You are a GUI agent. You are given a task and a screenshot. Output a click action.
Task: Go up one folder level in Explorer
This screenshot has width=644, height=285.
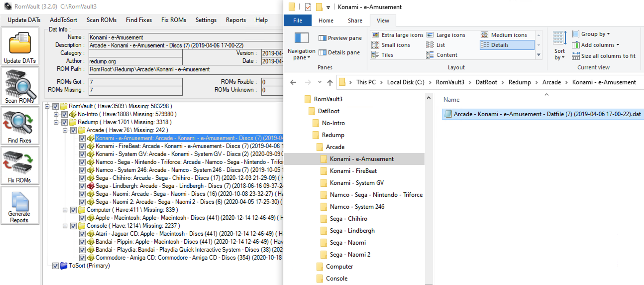point(330,82)
